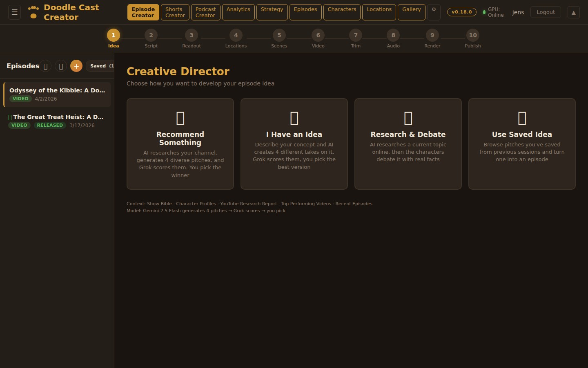Go to the Episodes tab

[305, 12]
